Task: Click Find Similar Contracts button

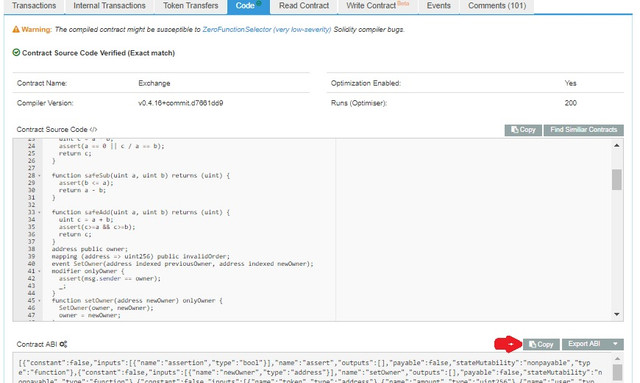Action: 583,130
